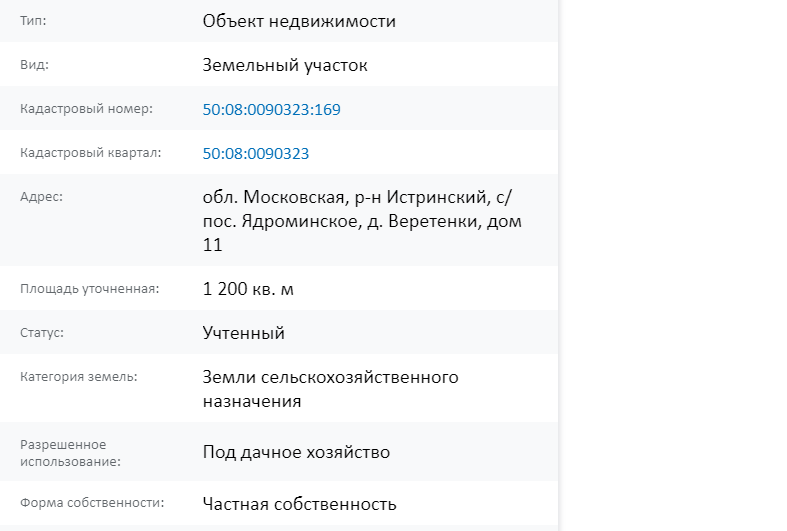Click the 'Форма собственности:' label

point(92,503)
